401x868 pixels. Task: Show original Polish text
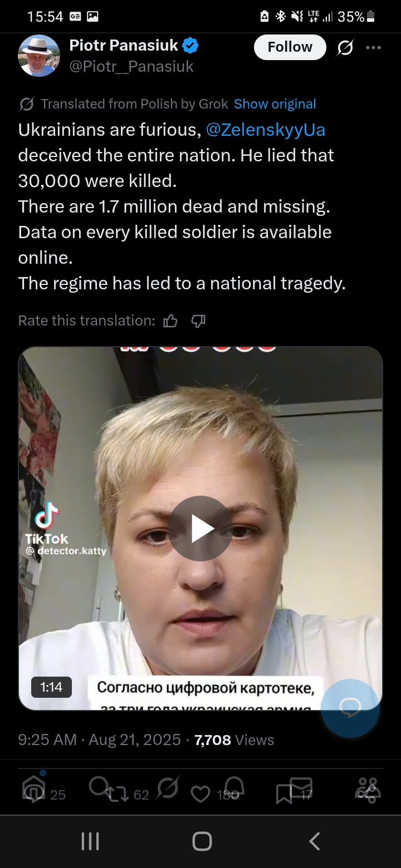click(x=275, y=104)
